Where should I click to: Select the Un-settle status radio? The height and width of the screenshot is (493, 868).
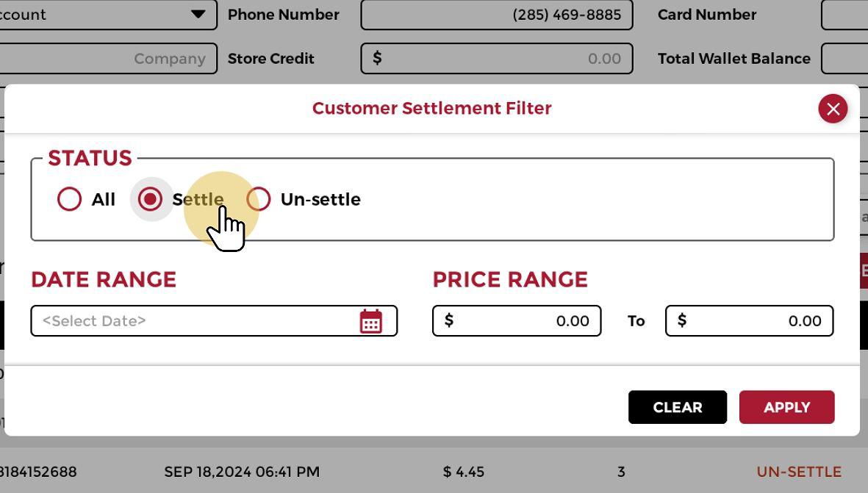[259, 199]
